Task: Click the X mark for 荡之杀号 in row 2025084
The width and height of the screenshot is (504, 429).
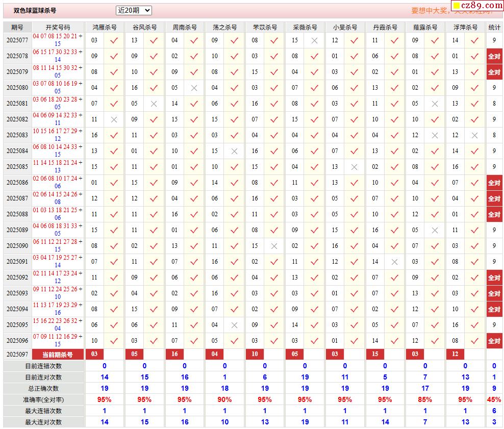Action: click(x=234, y=151)
